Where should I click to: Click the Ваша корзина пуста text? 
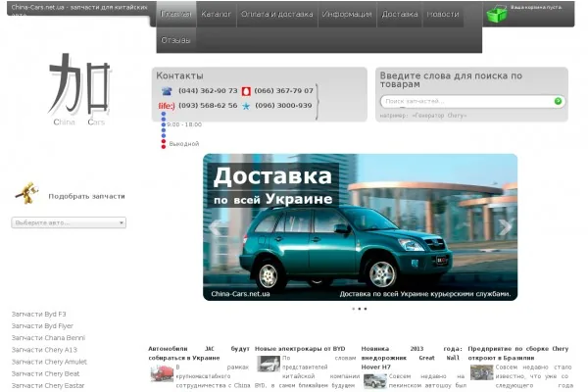coord(536,7)
